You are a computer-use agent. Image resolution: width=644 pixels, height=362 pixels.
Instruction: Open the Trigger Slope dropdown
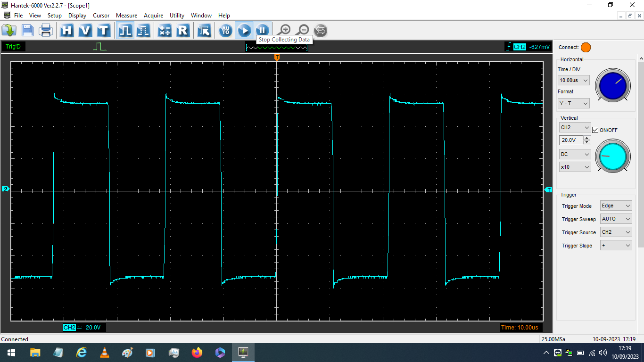[x=616, y=245]
